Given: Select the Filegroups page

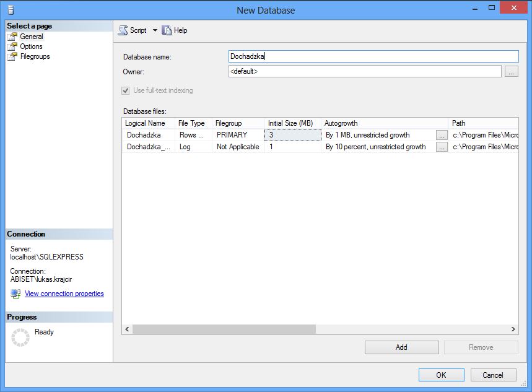Looking at the screenshot, I should point(35,56).
